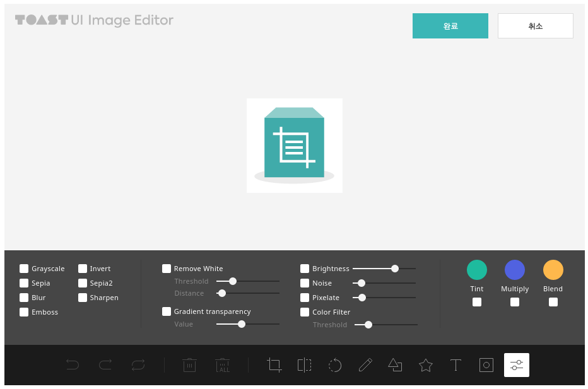Open the Mask tool
Image resolution: width=588 pixels, height=389 pixels.
coord(486,365)
